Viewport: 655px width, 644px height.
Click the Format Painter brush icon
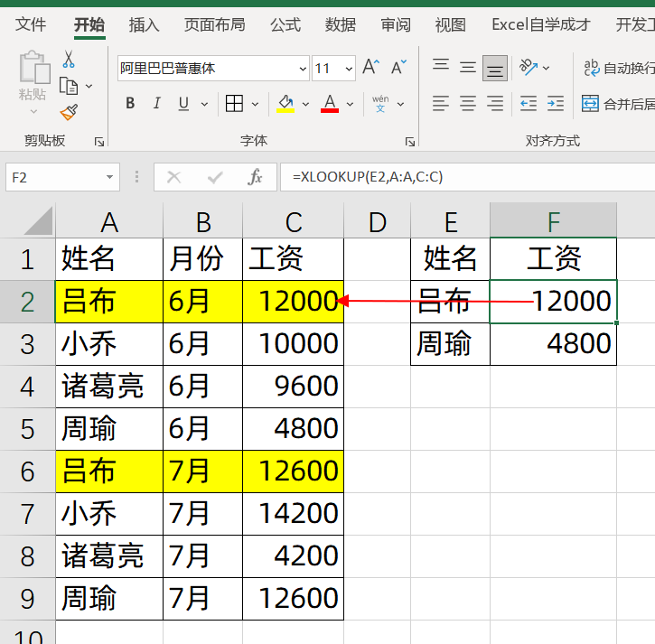click(x=69, y=112)
